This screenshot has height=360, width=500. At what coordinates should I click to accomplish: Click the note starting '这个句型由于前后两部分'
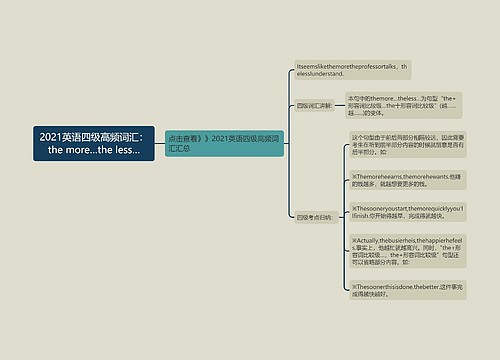(x=408, y=145)
